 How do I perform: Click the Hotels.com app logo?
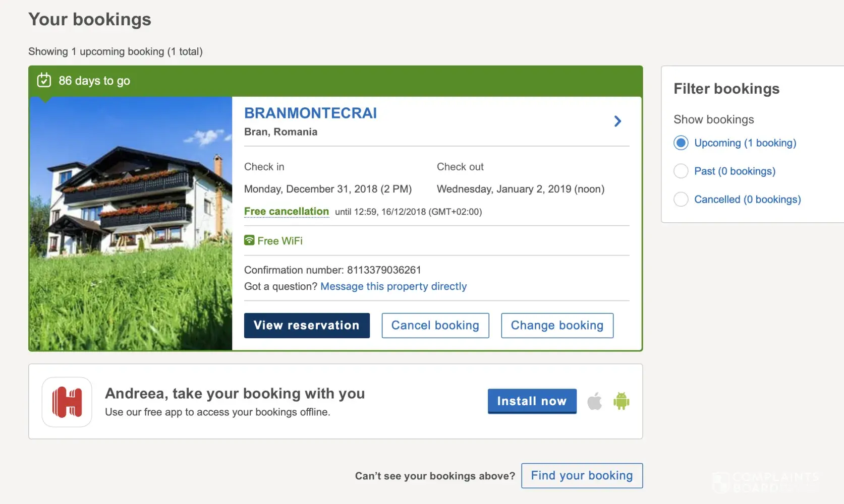[67, 402]
